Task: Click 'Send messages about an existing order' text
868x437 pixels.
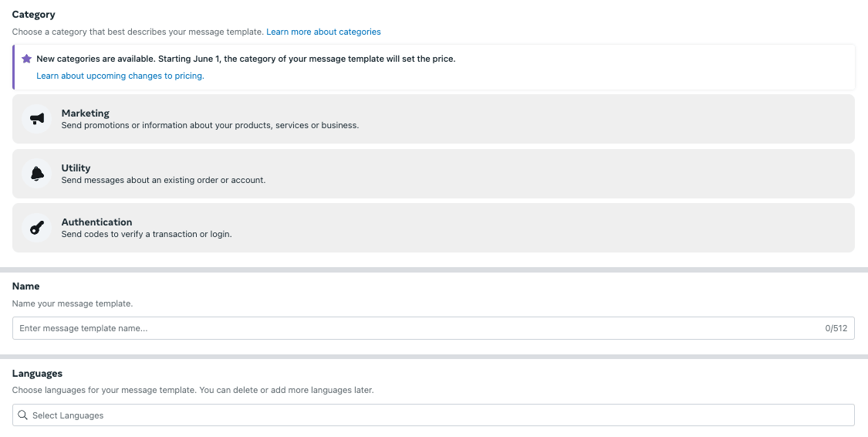Action: 163,180
